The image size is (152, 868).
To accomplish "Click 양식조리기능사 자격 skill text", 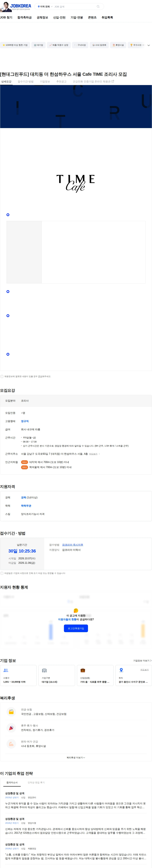I will pyautogui.click(x=33, y=514).
